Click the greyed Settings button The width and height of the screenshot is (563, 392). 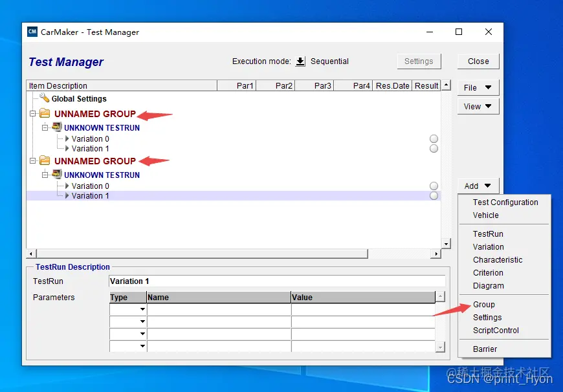[419, 61]
